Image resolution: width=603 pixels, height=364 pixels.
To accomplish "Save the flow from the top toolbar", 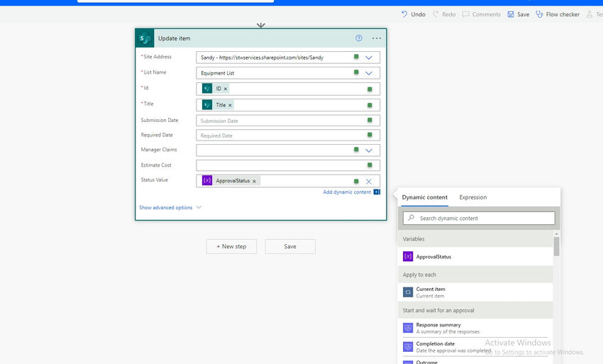I will pyautogui.click(x=519, y=14).
